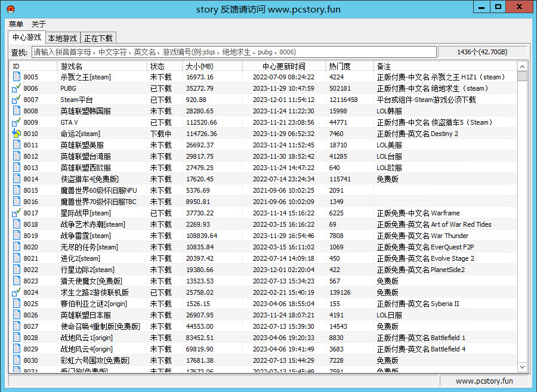537x392 pixels.
Task: Click the scrollbar down arrow
Action: pos(522,367)
